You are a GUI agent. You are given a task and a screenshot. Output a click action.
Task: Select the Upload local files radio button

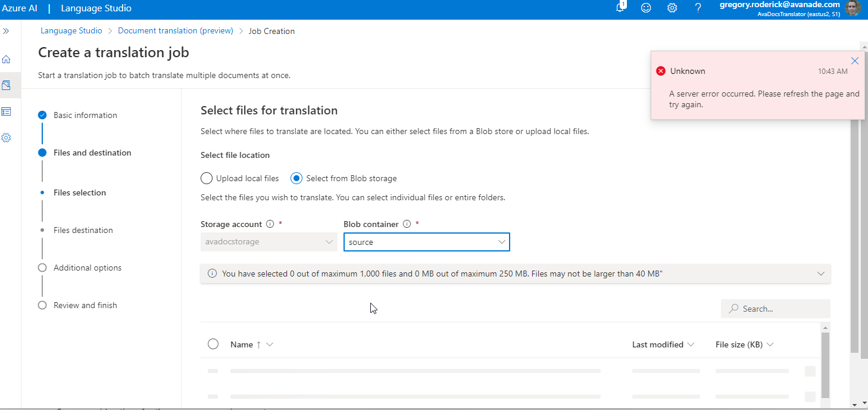pos(206,178)
